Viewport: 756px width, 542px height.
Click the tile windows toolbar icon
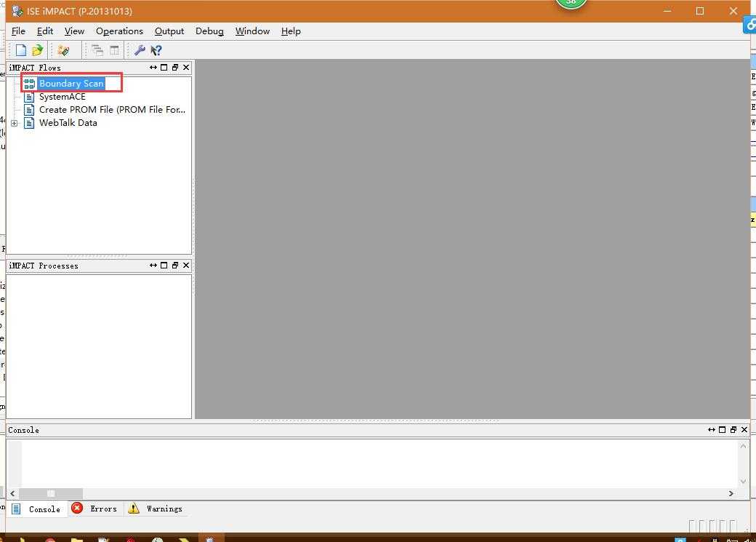114,50
